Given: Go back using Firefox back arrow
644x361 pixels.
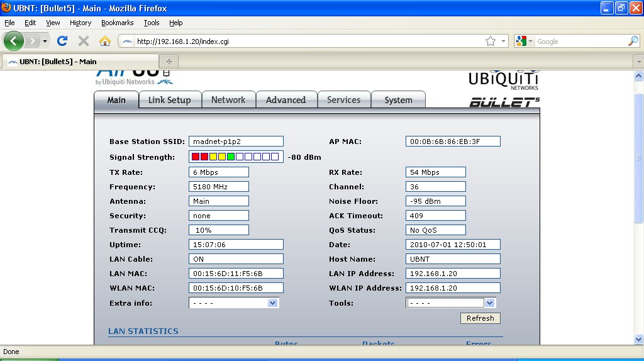Looking at the screenshot, I should [x=14, y=41].
